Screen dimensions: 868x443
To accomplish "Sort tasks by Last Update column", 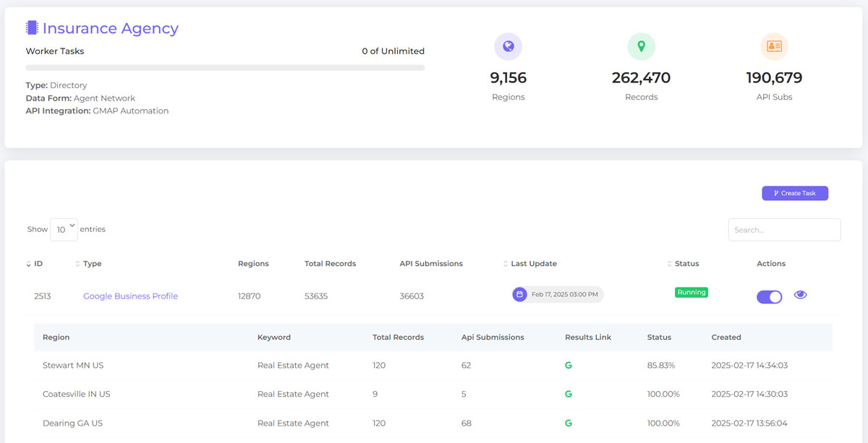I will pos(533,263).
